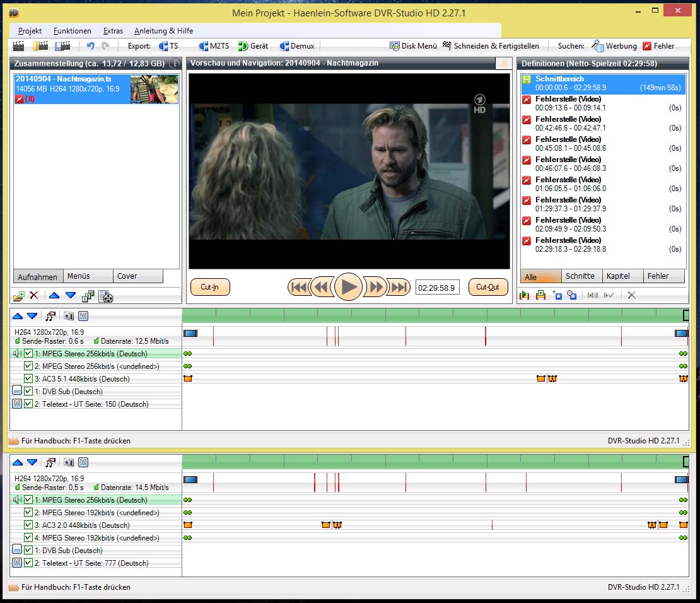Add a recording with the folder-plus icon
The image size is (700, 603).
(x=19, y=296)
